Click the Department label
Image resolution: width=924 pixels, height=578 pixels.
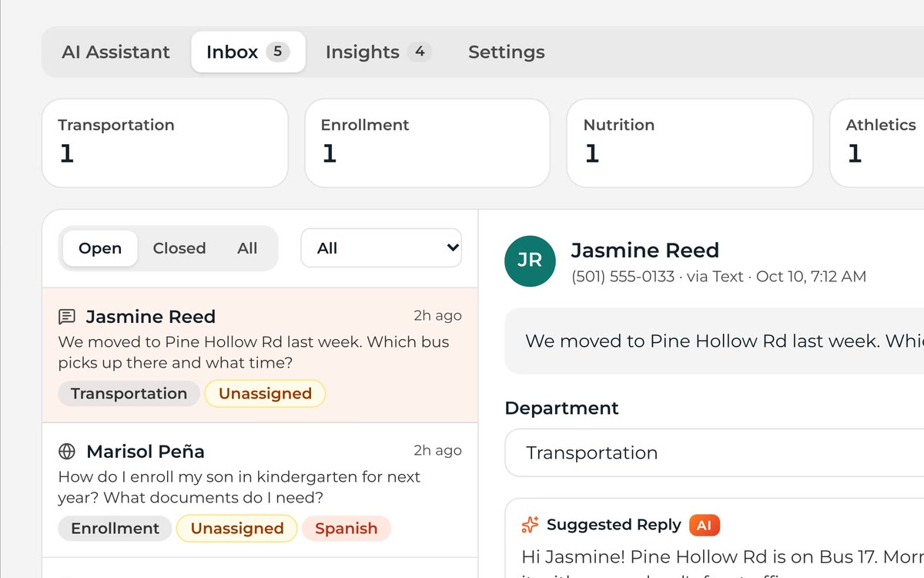[561, 408]
